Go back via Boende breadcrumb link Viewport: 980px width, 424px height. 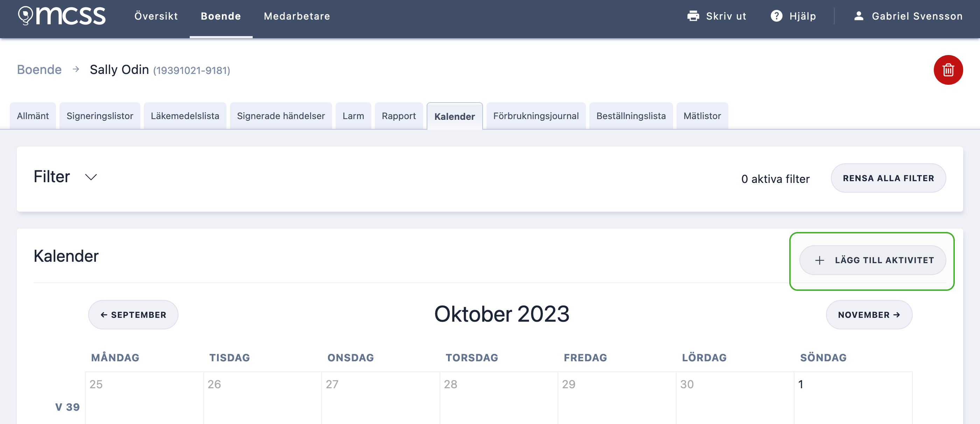click(39, 70)
